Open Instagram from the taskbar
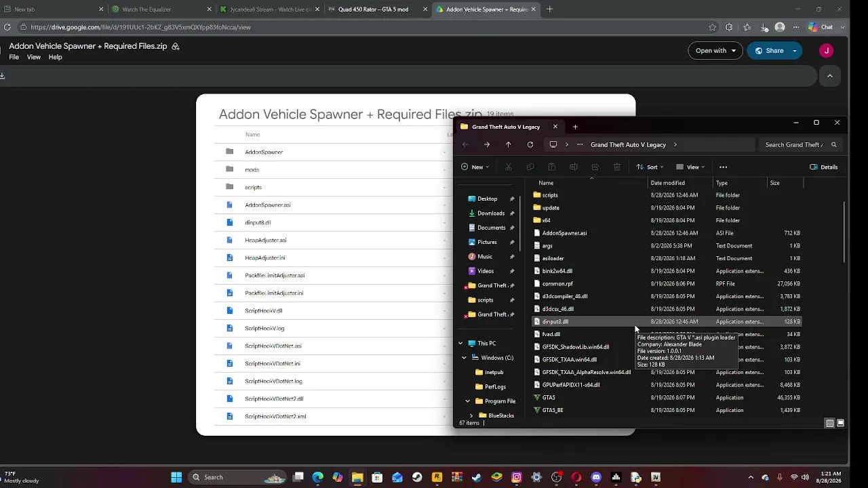 517,477
